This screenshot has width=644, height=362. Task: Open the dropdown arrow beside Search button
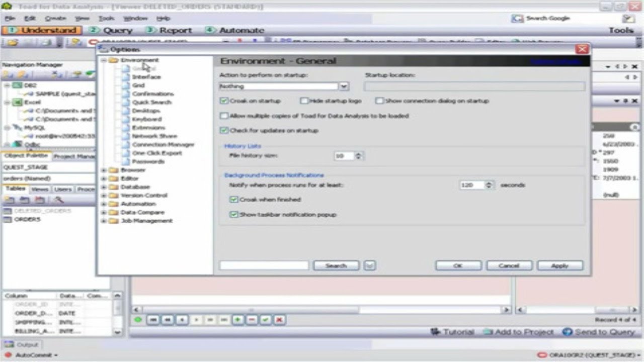[370, 265]
